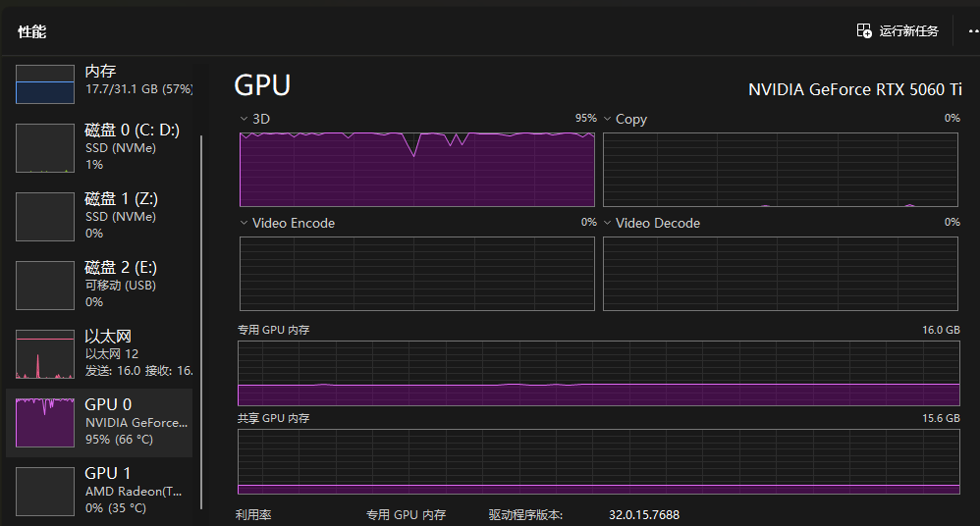
Task: Click the 共享 GPU 内存 usage graph
Action: pyautogui.click(x=598, y=461)
